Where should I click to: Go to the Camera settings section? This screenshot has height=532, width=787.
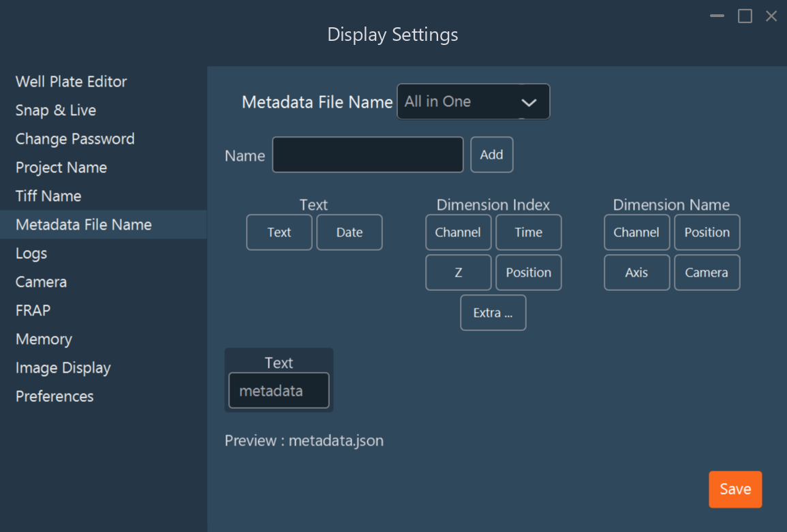(41, 281)
